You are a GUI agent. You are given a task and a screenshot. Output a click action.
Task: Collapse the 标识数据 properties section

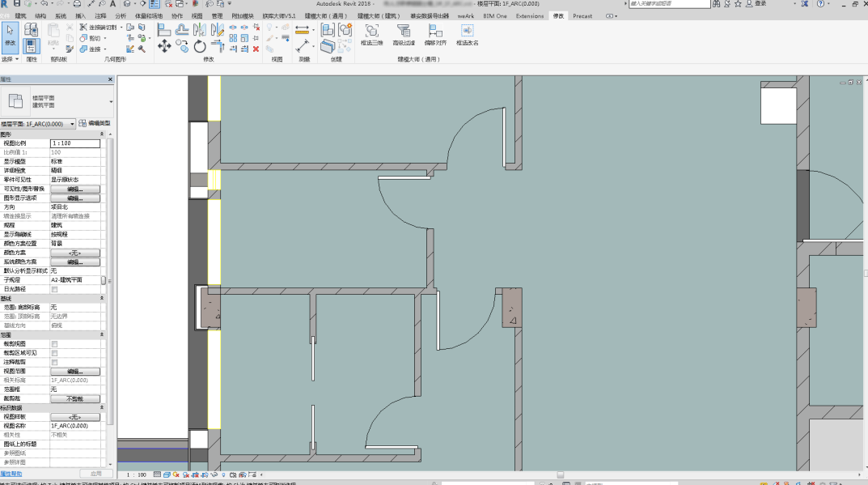(x=102, y=407)
